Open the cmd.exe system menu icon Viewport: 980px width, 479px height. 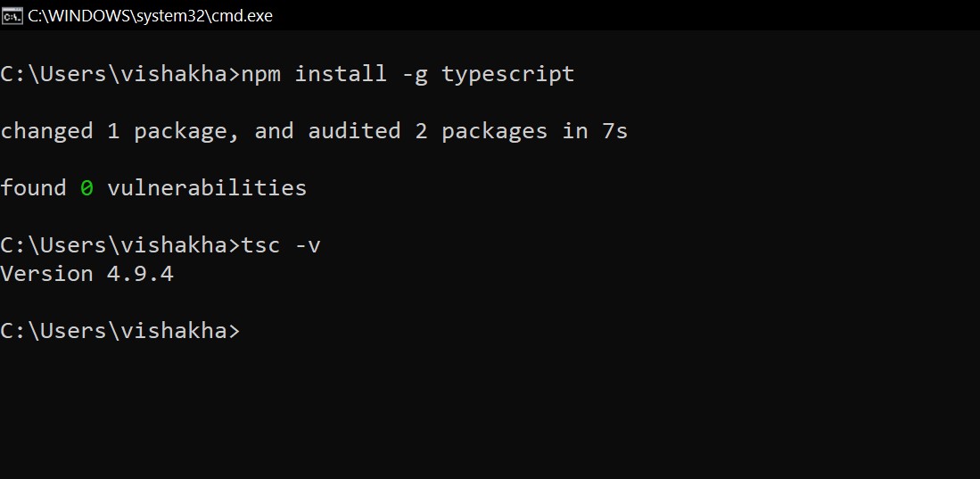(x=12, y=15)
